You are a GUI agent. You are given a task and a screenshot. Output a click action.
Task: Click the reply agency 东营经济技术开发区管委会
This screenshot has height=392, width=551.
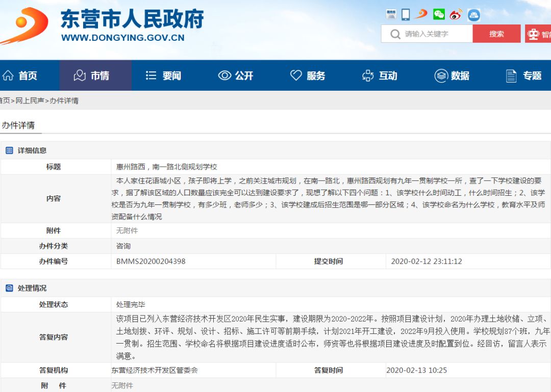(155, 370)
